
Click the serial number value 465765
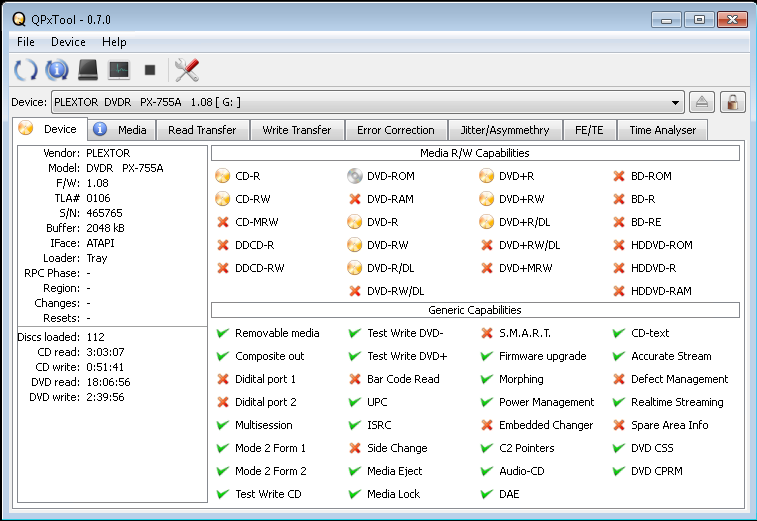[x=104, y=213]
